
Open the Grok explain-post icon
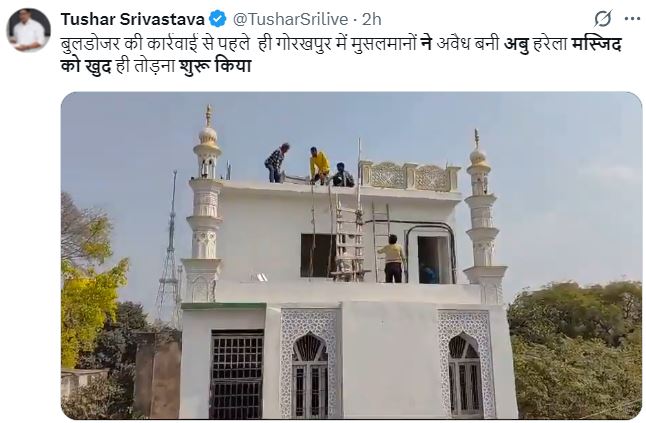point(603,19)
